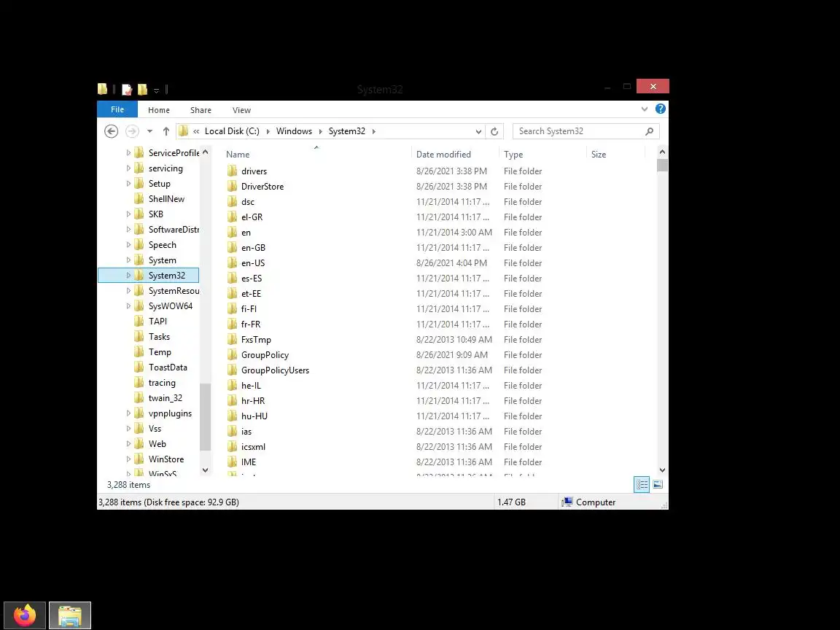Expand the System32 tree node
Image resolution: width=840 pixels, height=630 pixels.
(x=128, y=276)
